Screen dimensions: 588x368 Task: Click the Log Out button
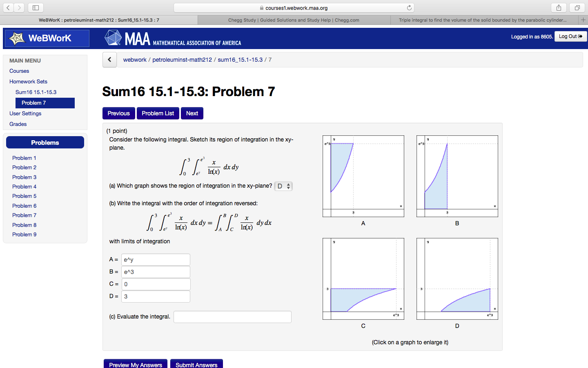coord(570,36)
